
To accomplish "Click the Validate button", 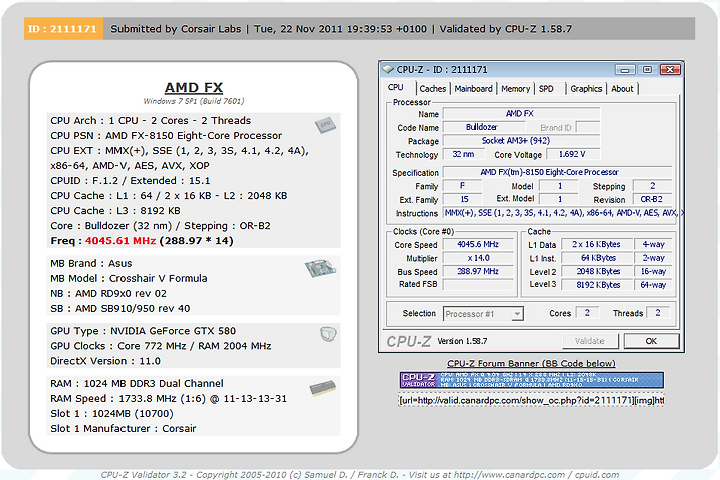I will pos(590,341).
